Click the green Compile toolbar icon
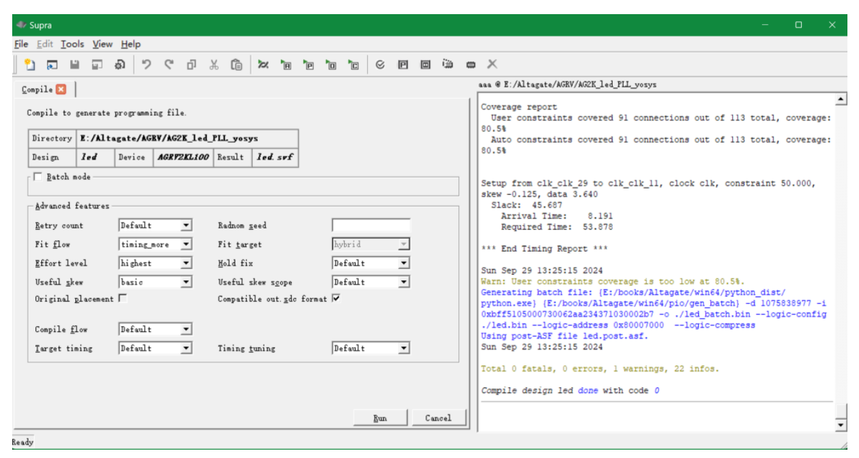The image size is (859, 458). tap(263, 65)
